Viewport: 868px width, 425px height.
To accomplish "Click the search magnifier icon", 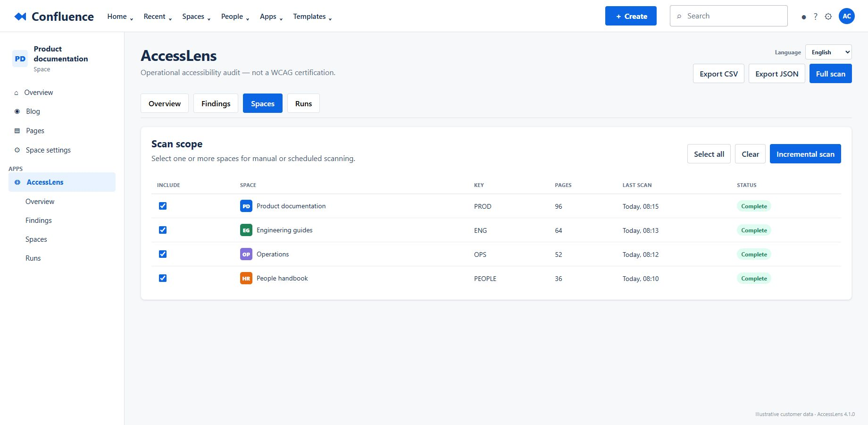I will pos(679,16).
